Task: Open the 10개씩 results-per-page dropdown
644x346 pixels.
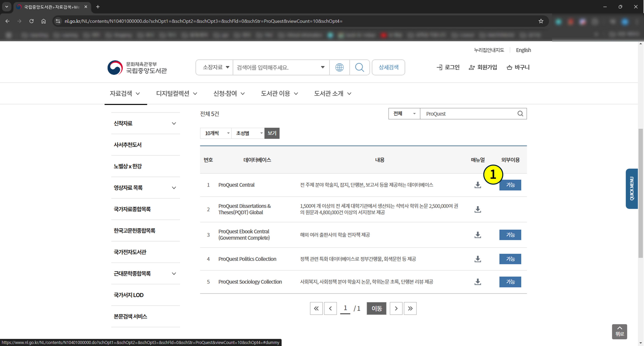Action: (x=215, y=133)
